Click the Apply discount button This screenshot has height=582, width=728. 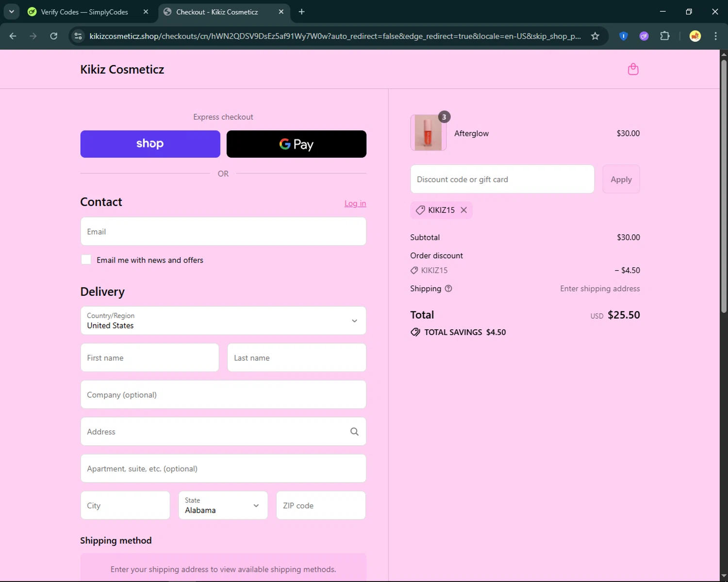coord(621,179)
